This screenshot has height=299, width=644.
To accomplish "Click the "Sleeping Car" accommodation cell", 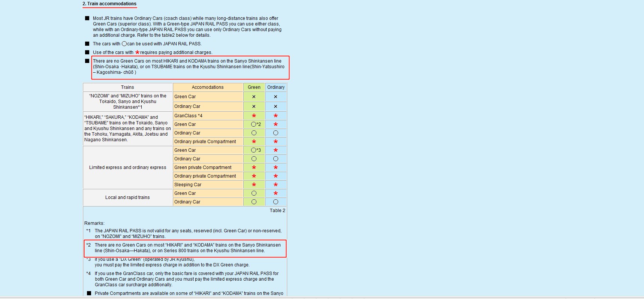I will 208,185.
